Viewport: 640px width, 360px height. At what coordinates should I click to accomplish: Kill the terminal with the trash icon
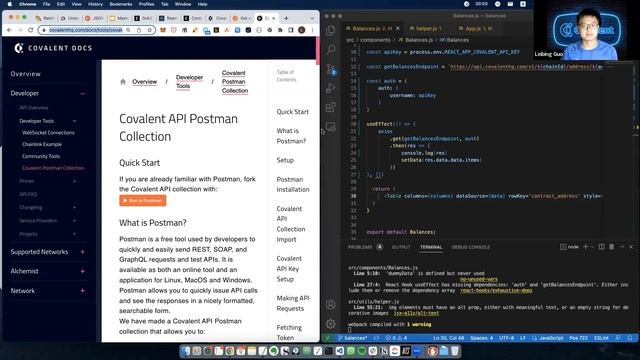pyautogui.click(x=611, y=247)
